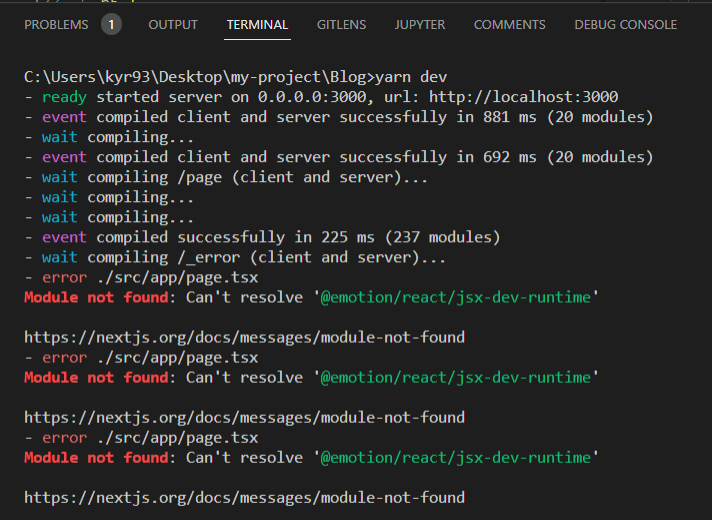Open the GITLENS panel tab

[341, 25]
